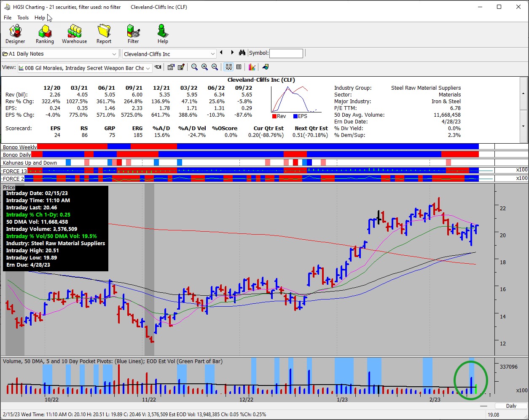Click the 2/23 date axis label

coord(434,399)
